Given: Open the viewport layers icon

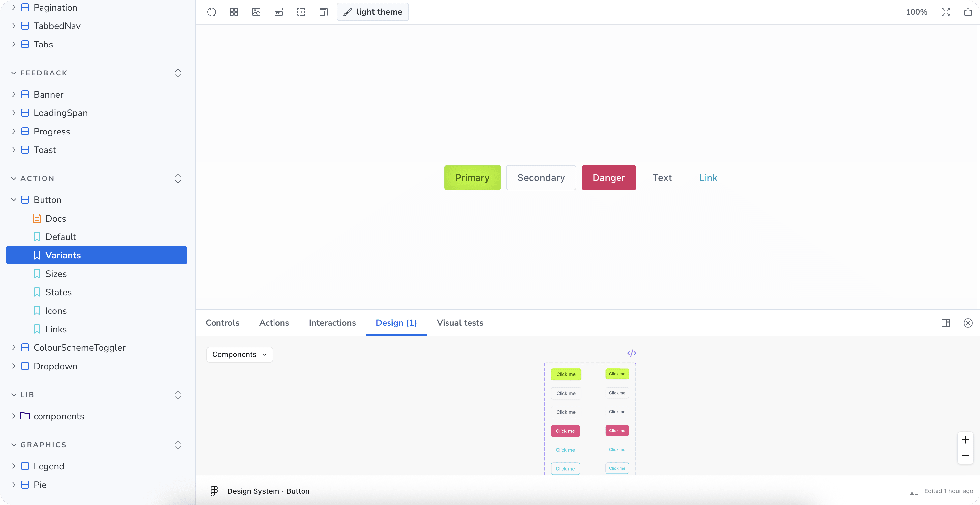Looking at the screenshot, I should 323,12.
